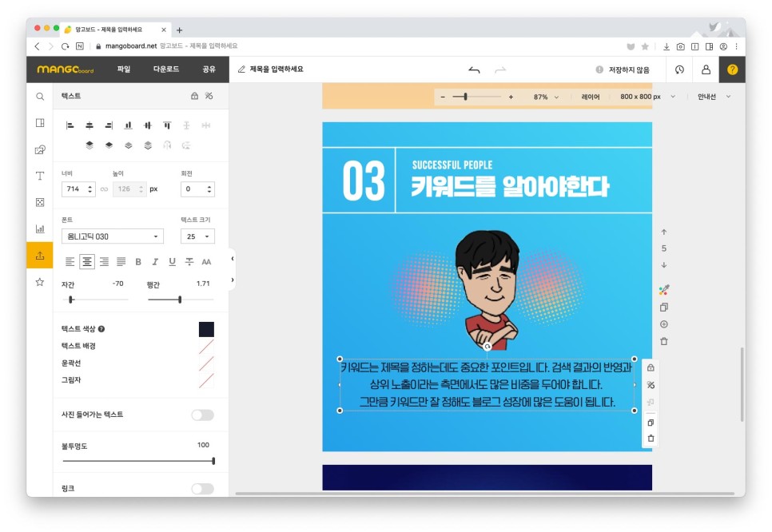Click the 텍스트 색상 color swatch
This screenshot has height=532, width=772.
click(205, 328)
